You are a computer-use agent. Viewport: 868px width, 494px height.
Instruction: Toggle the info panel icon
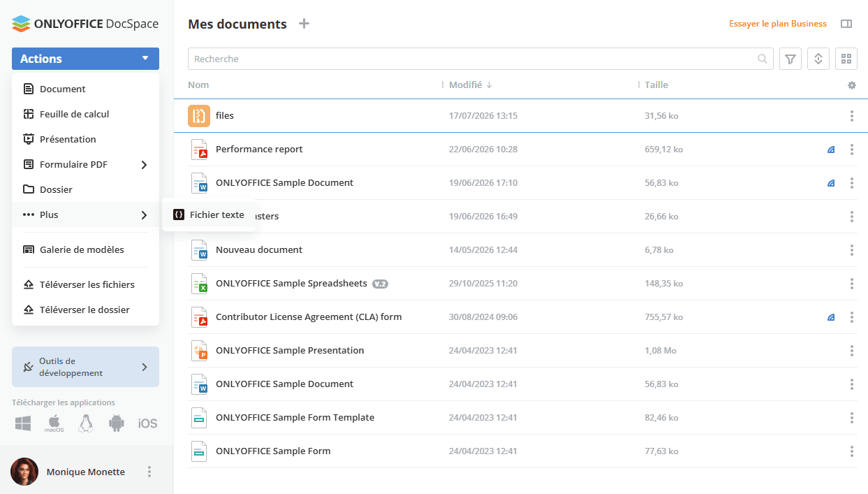point(846,24)
